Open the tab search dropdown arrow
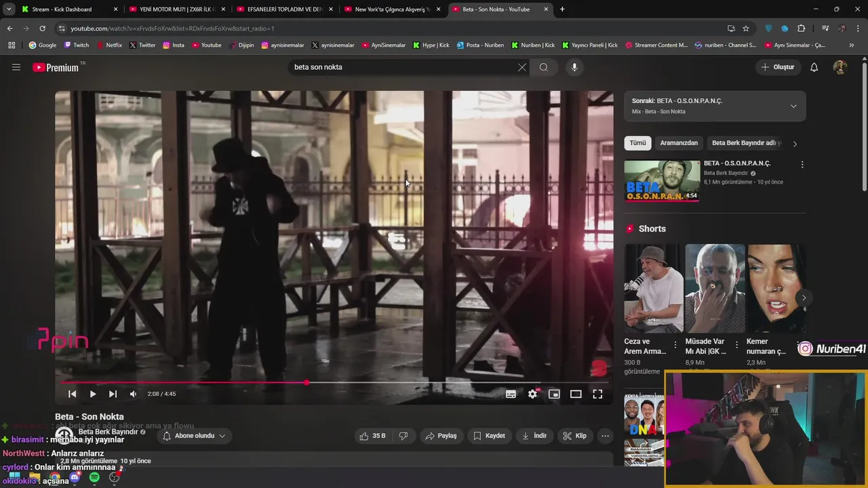The width and height of the screenshot is (868, 488). (9, 9)
